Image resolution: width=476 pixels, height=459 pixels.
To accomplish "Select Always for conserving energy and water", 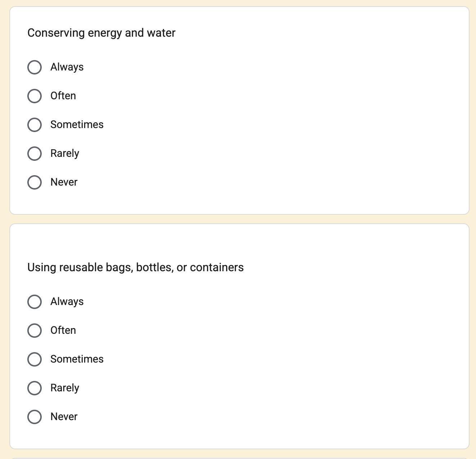I will pyautogui.click(x=35, y=67).
